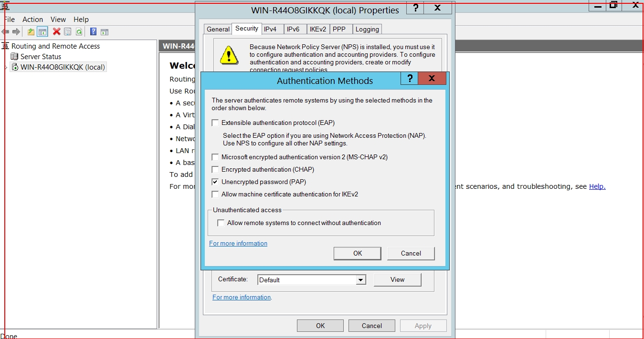Uncheck Unencrypted password (PAP)
Viewport: 644px width, 339px height.
pyautogui.click(x=215, y=182)
